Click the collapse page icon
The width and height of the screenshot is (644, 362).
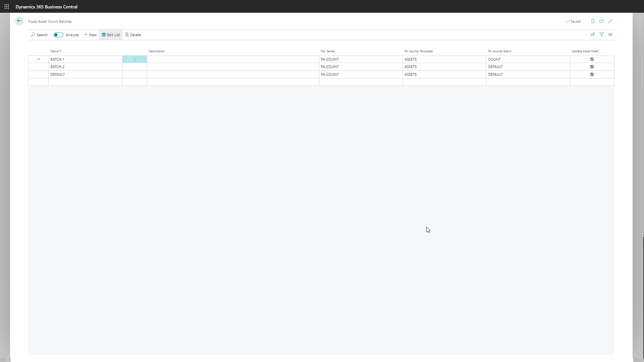[610, 21]
